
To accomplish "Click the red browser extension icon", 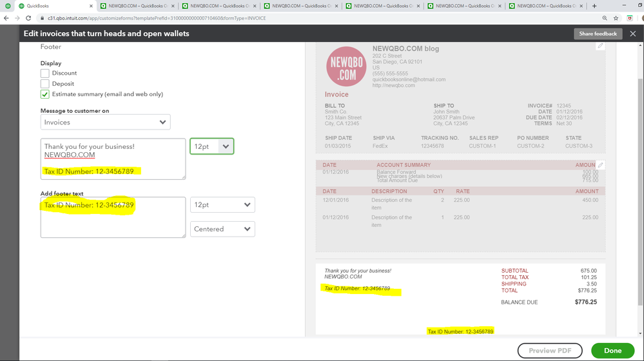I will pos(630,18).
